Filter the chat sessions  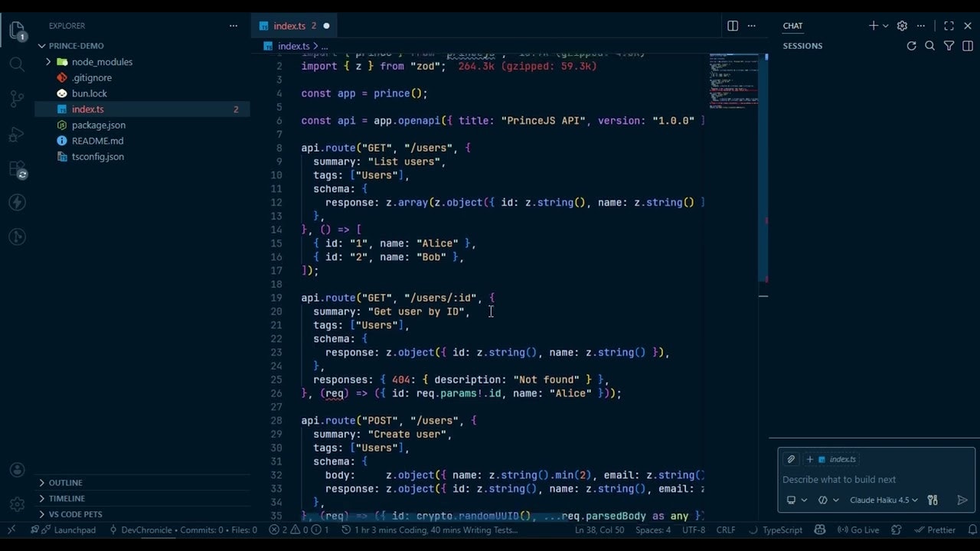(x=949, y=46)
